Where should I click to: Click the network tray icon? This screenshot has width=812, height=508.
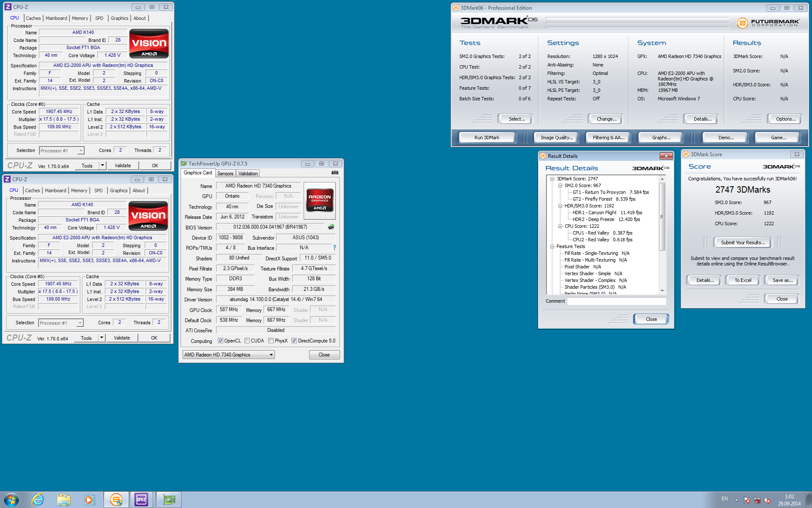(757, 500)
